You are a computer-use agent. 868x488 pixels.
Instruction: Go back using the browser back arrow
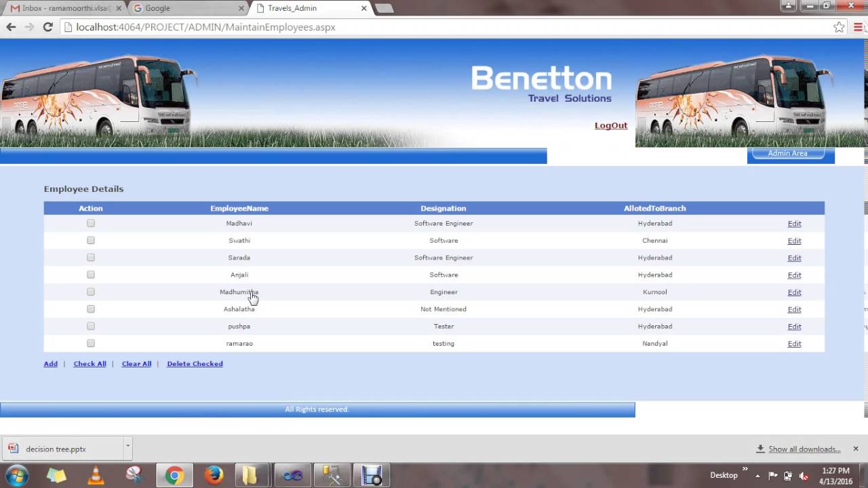point(11,27)
